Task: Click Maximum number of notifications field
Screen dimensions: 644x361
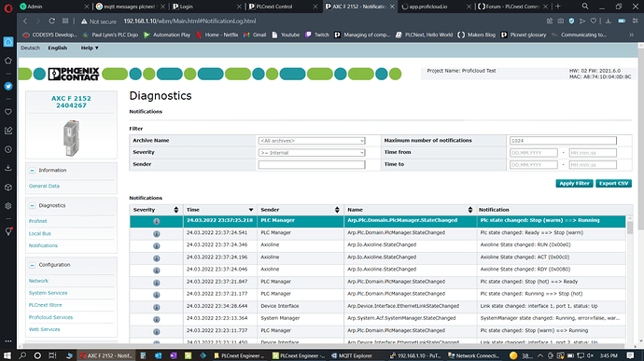Action: [563, 141]
